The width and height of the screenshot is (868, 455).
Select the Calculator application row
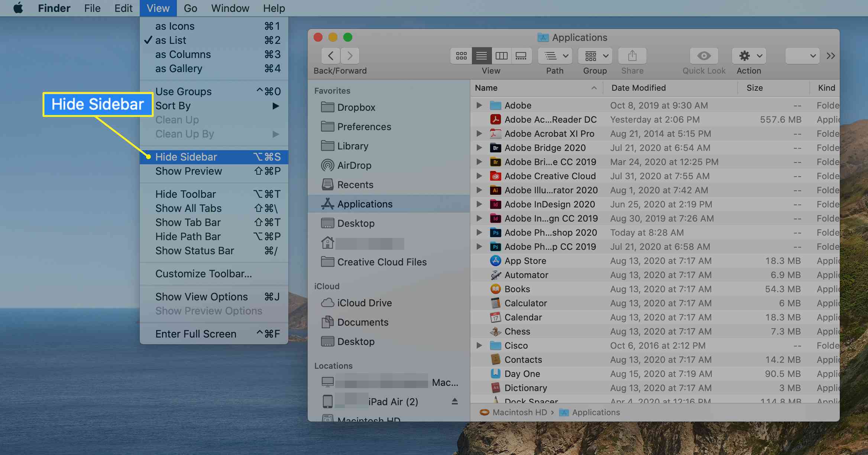tap(655, 303)
